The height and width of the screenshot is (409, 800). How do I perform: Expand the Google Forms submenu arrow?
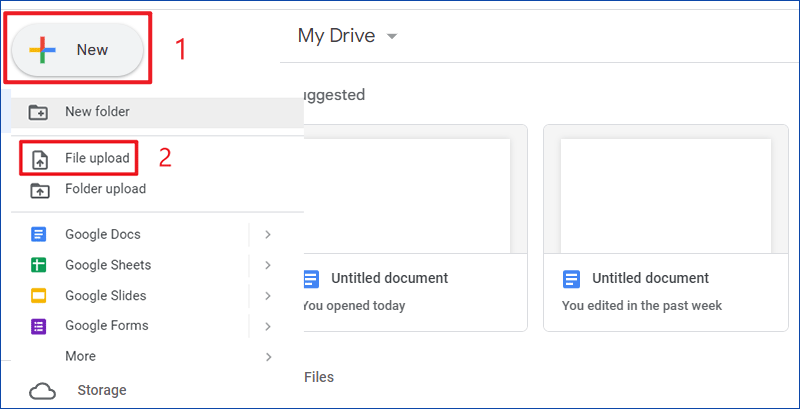[x=268, y=326]
